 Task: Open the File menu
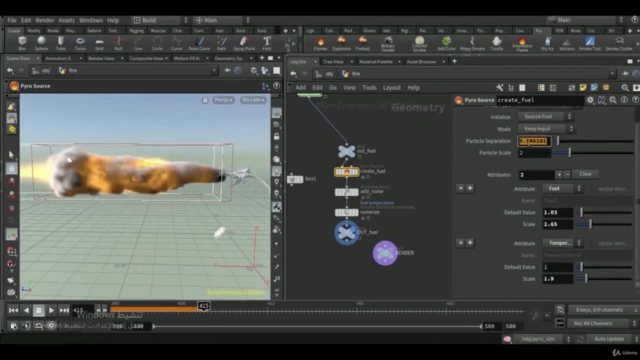point(12,20)
